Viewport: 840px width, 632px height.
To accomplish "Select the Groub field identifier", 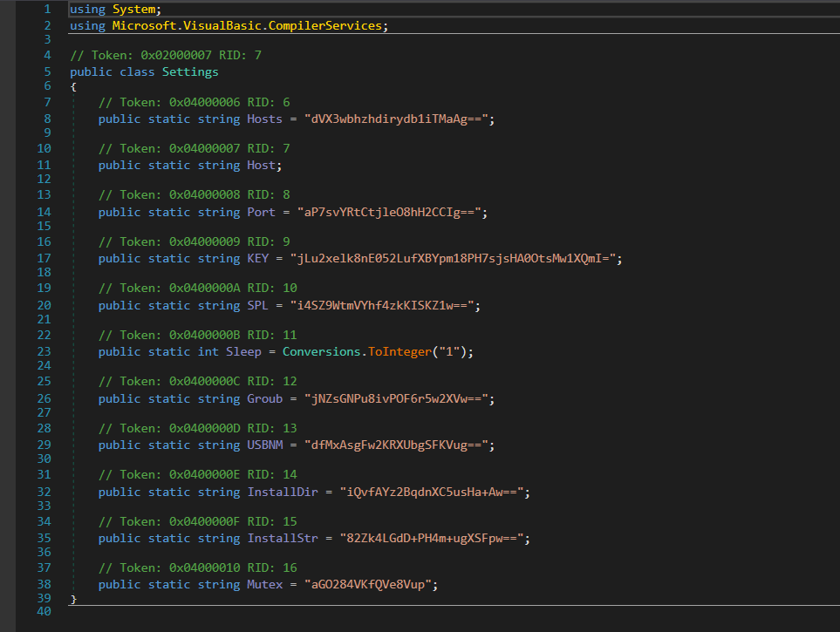I will tap(264, 399).
